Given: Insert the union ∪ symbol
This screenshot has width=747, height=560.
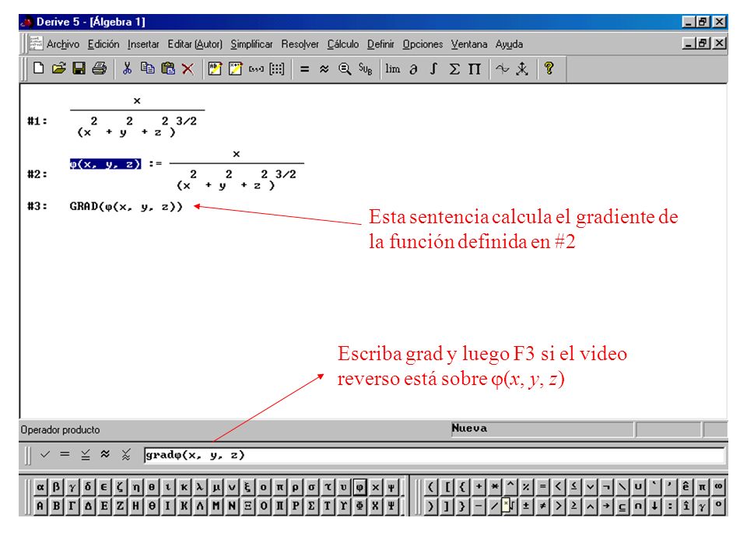Looking at the screenshot, I should coord(638,487).
